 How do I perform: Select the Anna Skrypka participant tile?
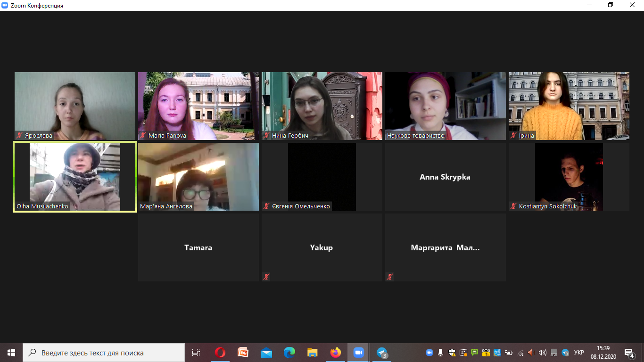tap(446, 177)
